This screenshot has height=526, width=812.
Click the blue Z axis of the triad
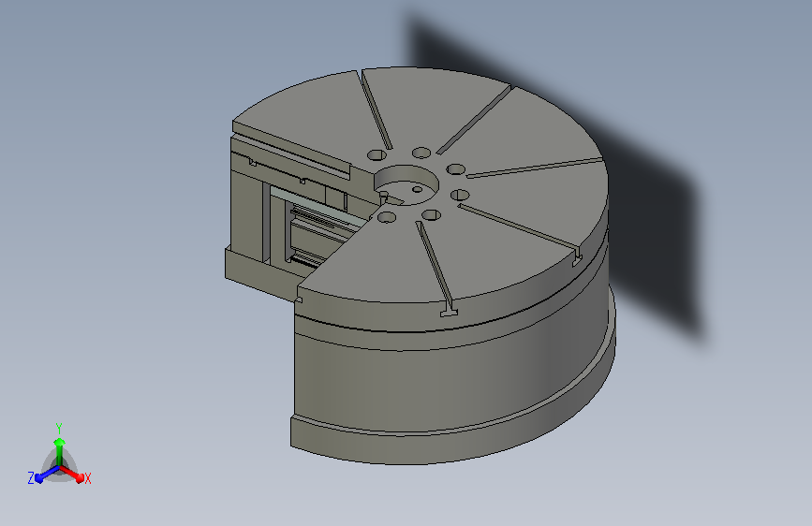(47, 474)
